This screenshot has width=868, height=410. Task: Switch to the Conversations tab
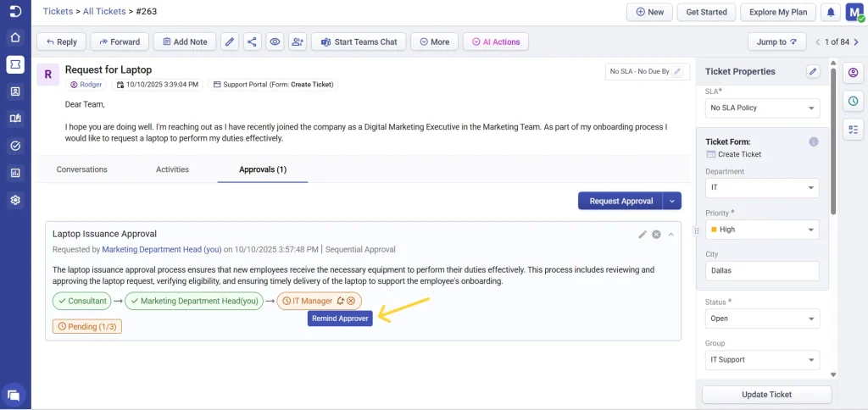coord(82,169)
